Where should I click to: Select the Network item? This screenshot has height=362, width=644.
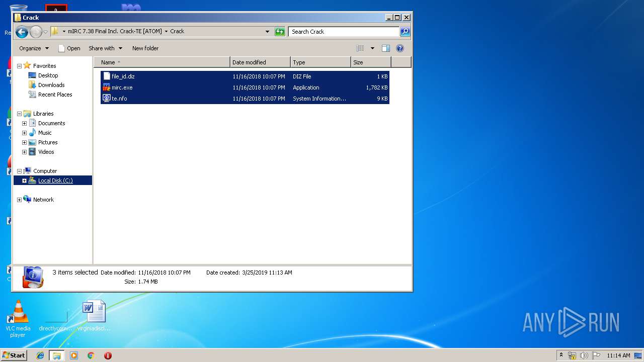(x=43, y=200)
